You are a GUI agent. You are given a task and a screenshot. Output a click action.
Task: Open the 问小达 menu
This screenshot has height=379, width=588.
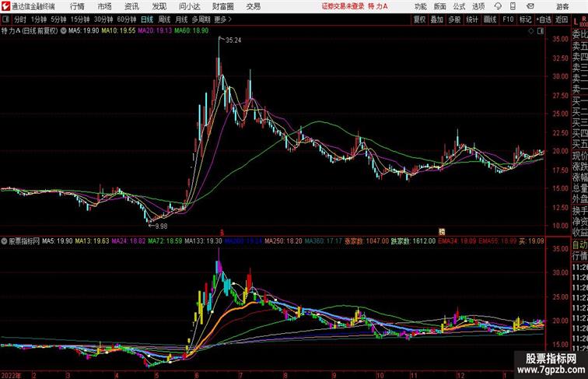(190, 6)
